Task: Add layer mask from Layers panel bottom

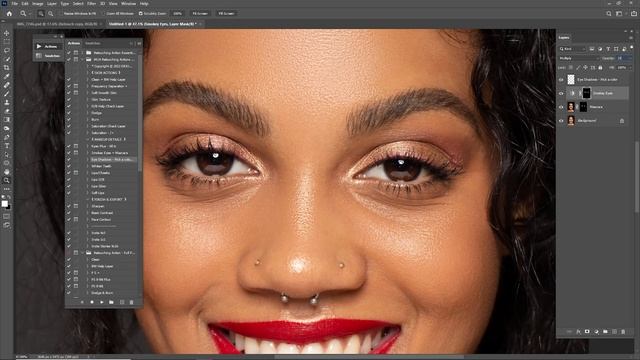Action: pos(587,332)
